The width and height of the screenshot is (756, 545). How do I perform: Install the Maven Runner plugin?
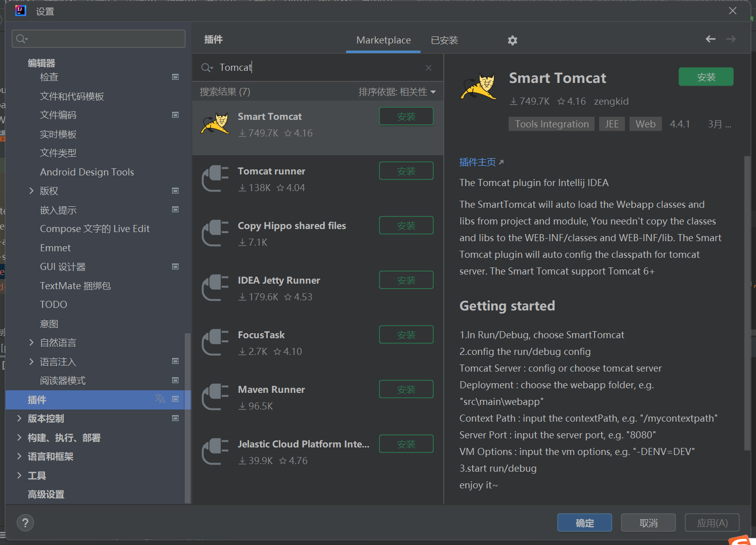pos(406,389)
